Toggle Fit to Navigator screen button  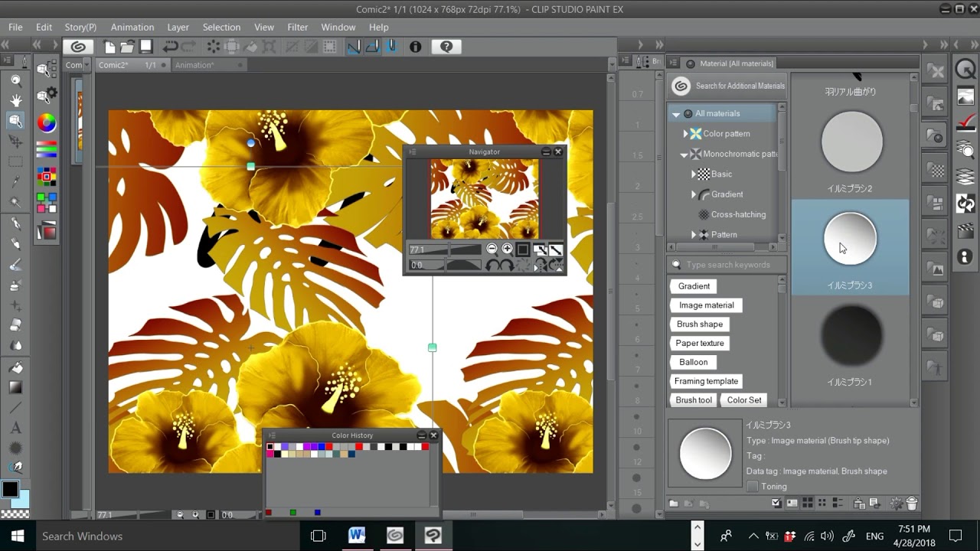(x=540, y=249)
